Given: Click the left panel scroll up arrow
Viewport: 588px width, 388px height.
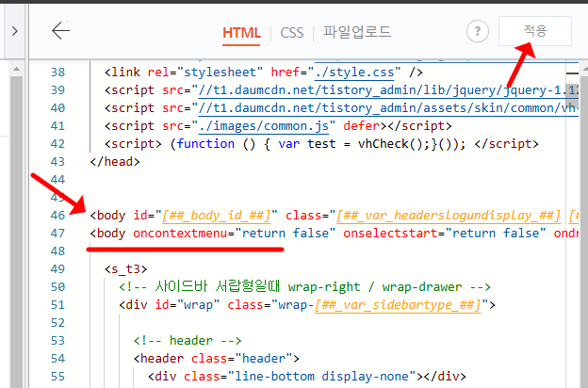Looking at the screenshot, I should point(16,69).
